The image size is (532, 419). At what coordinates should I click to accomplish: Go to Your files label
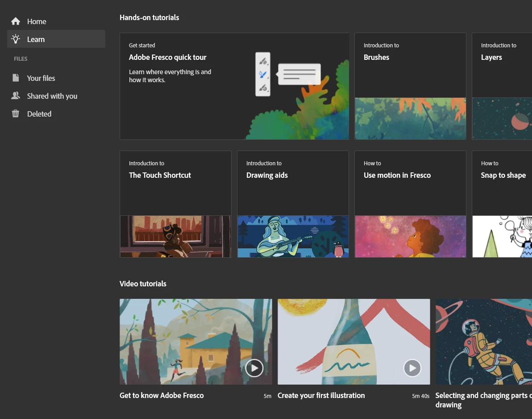(x=41, y=78)
